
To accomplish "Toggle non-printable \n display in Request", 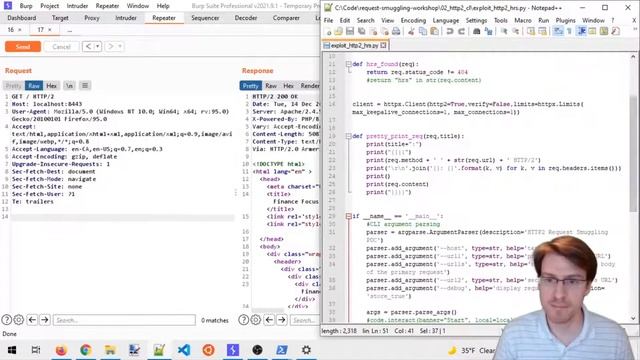I will [x=69, y=86].
